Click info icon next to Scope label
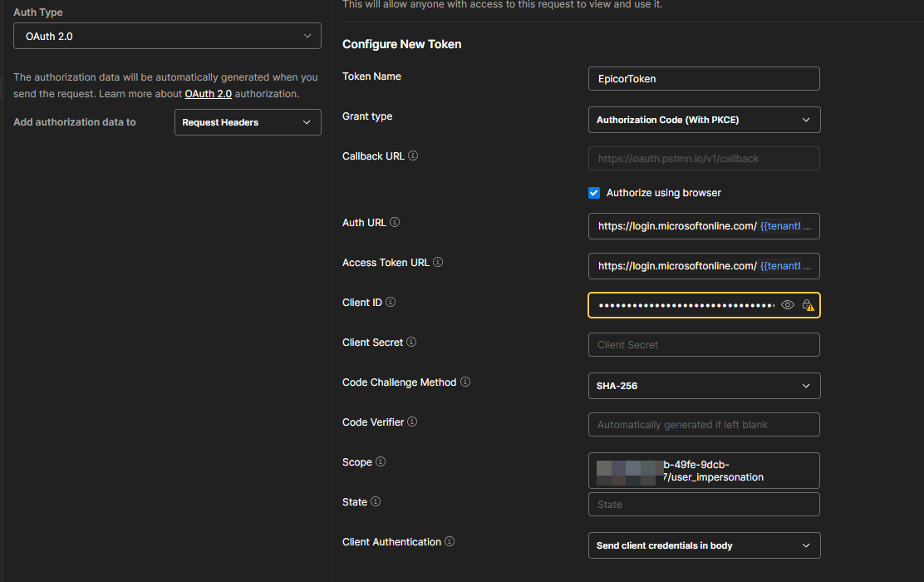 point(381,462)
